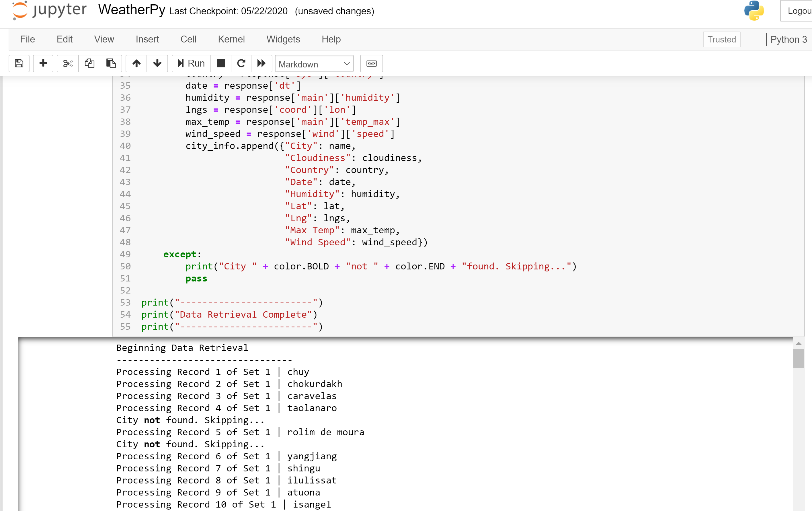
Task: Click the "Beginning Data Retrieval" output text
Action: pos(182,348)
